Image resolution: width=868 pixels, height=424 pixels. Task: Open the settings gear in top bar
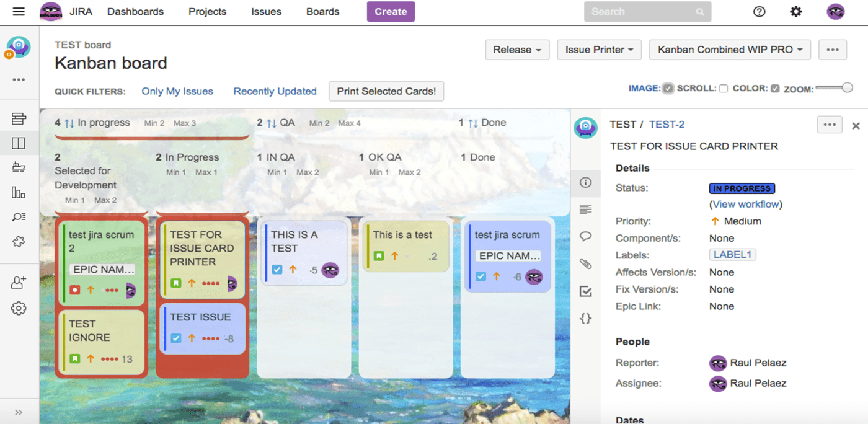(x=796, y=12)
